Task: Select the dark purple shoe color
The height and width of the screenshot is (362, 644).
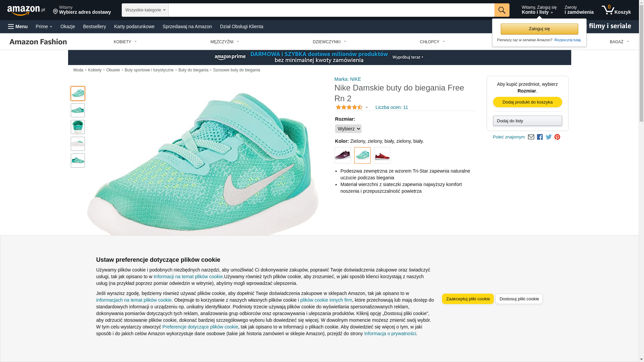Action: 342,156
